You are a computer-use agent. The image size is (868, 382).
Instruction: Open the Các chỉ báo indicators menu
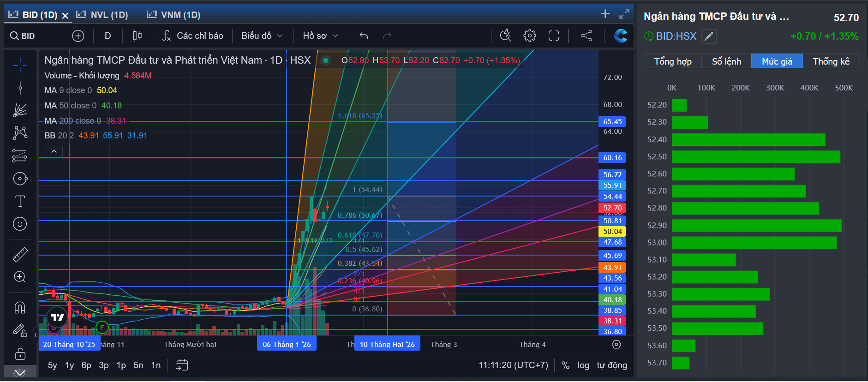click(x=192, y=36)
